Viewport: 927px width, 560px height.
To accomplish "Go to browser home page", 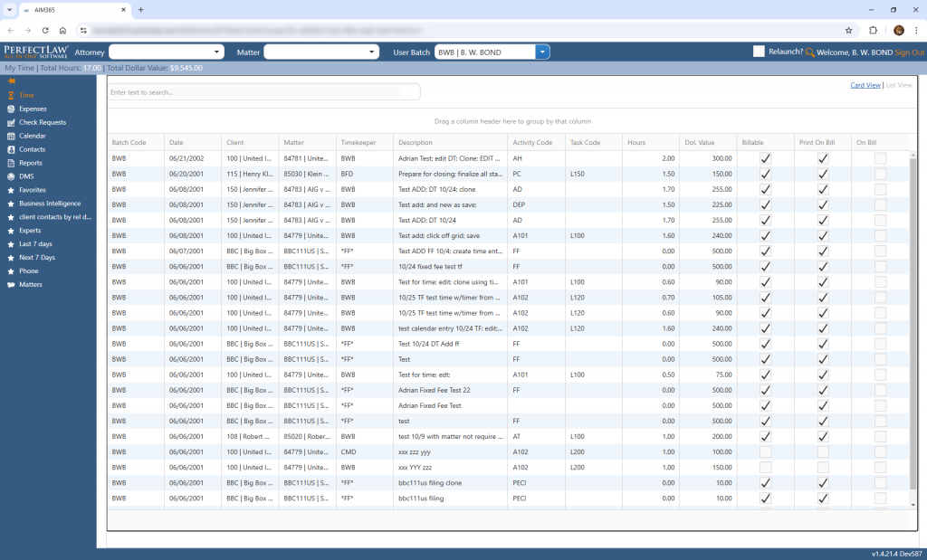I will pyautogui.click(x=62, y=30).
